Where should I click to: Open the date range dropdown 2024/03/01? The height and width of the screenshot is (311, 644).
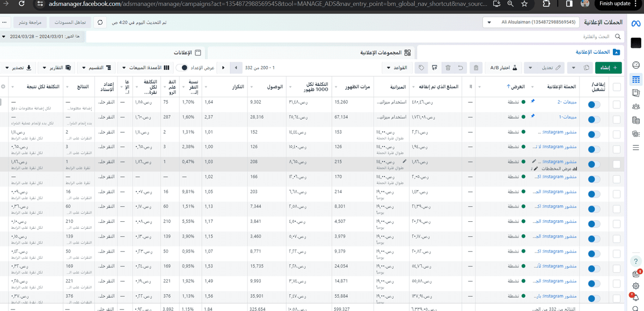(x=42, y=37)
